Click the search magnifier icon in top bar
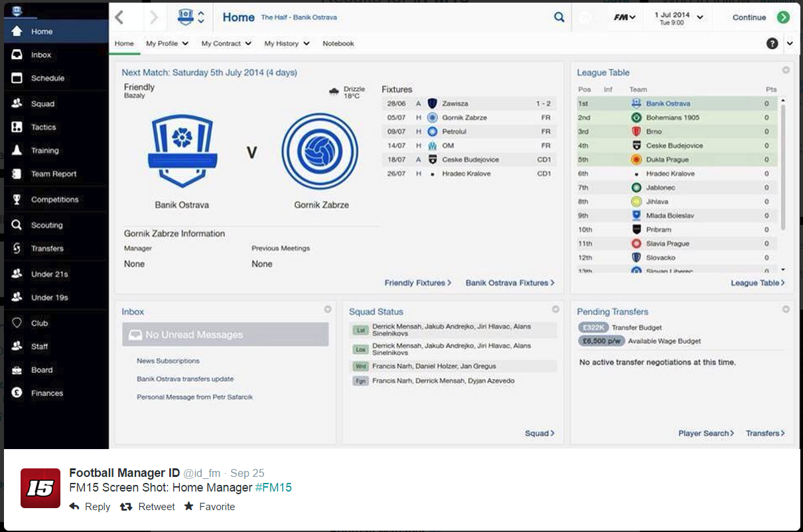Viewport: 803px width, 532px height. (559, 17)
